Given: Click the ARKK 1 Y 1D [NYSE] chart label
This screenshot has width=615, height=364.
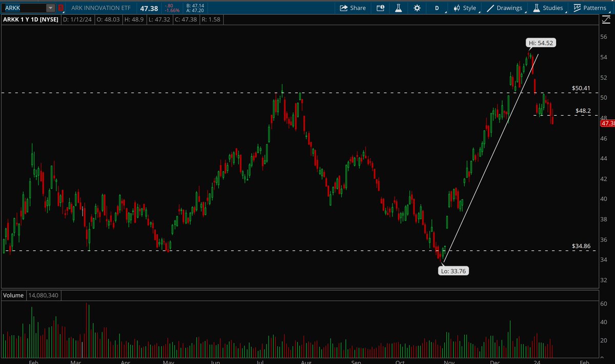Looking at the screenshot, I should point(30,19).
